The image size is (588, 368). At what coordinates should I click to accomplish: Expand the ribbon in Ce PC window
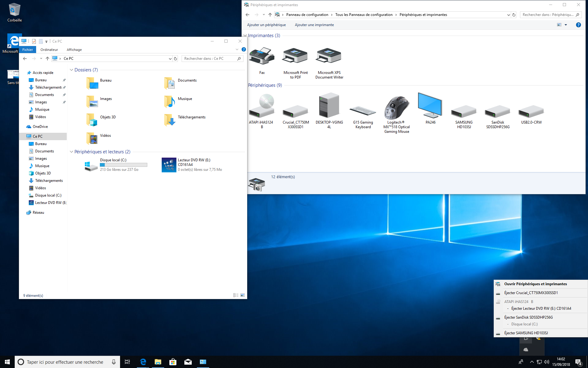[237, 49]
